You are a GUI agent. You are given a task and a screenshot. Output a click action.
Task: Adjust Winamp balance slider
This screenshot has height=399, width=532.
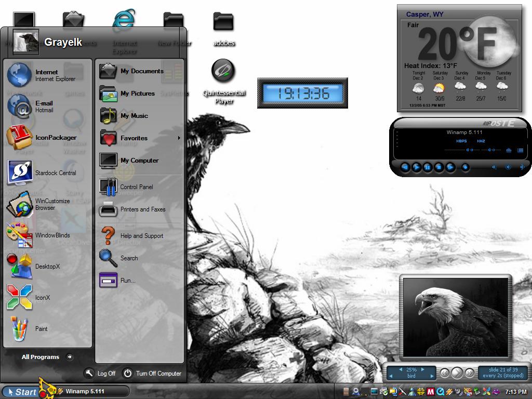click(x=491, y=150)
